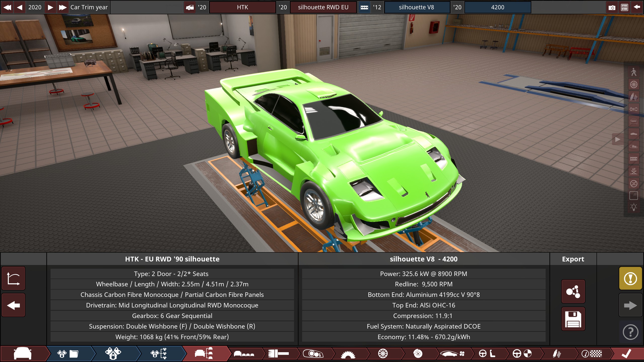644x362 pixels.
Task: Open the paint brush tab
Action: 278,354
